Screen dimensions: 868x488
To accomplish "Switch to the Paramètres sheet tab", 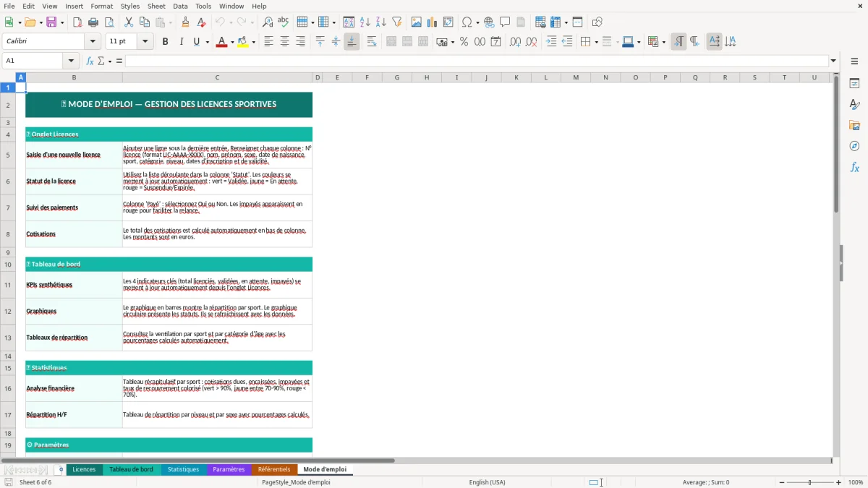I will point(229,469).
